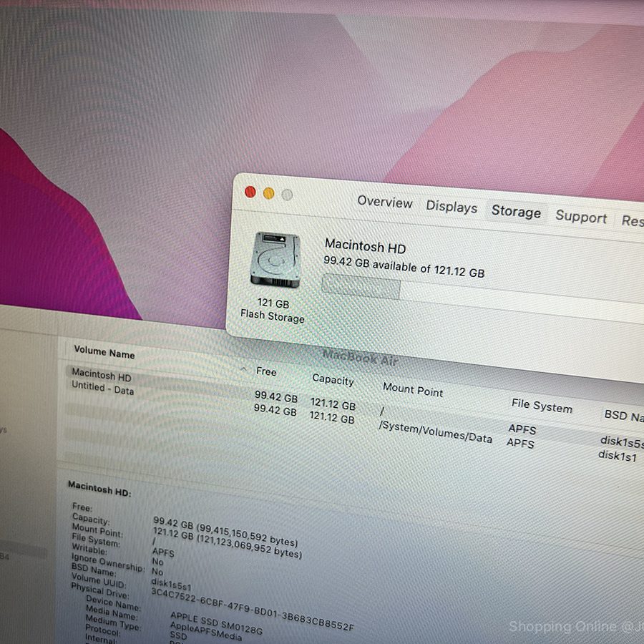Viewport: 644px width, 644px height.
Task: Click APFS cell in the Untitled - Data row
Action: (x=520, y=443)
